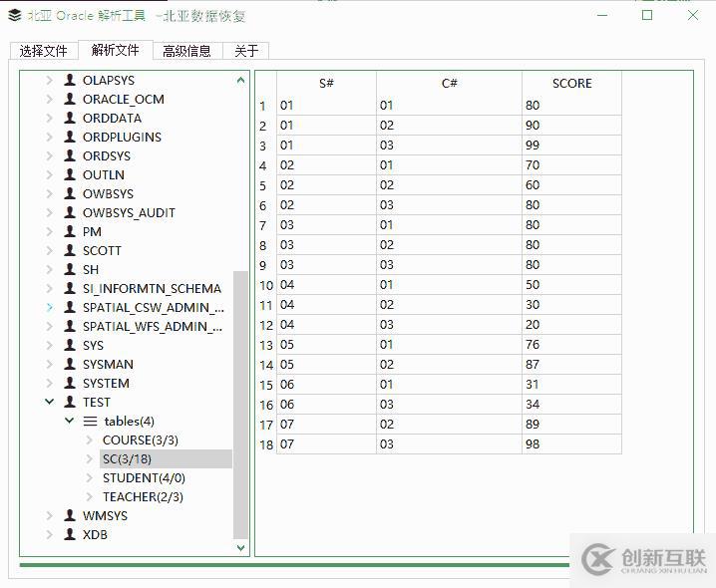
Task: Click the list icon beside tables(4)
Action: pyautogui.click(x=90, y=421)
